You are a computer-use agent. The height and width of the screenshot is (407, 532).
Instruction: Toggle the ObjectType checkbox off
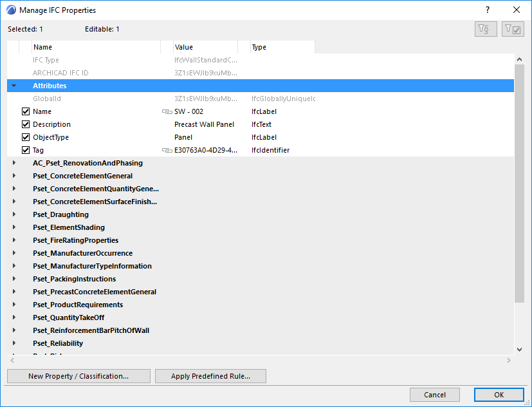point(26,137)
